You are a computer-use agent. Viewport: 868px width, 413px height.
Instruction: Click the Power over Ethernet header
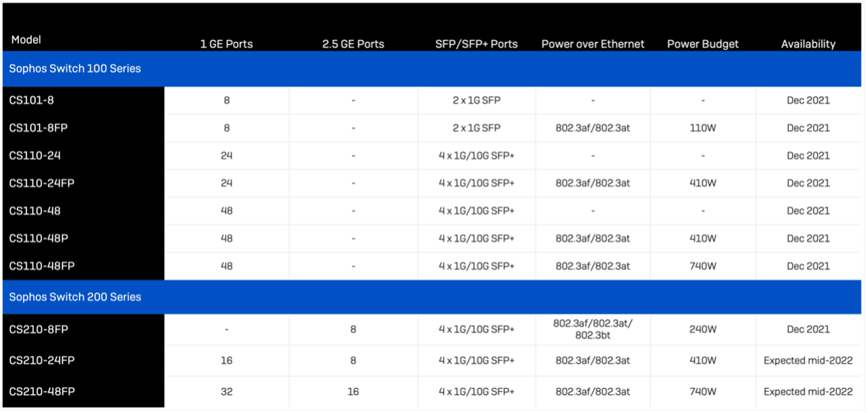(593, 44)
